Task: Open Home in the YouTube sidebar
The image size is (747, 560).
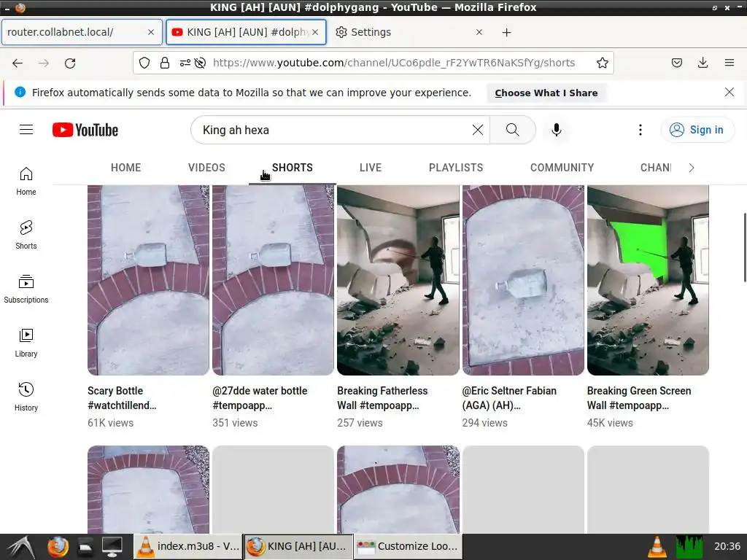Action: pos(26,181)
